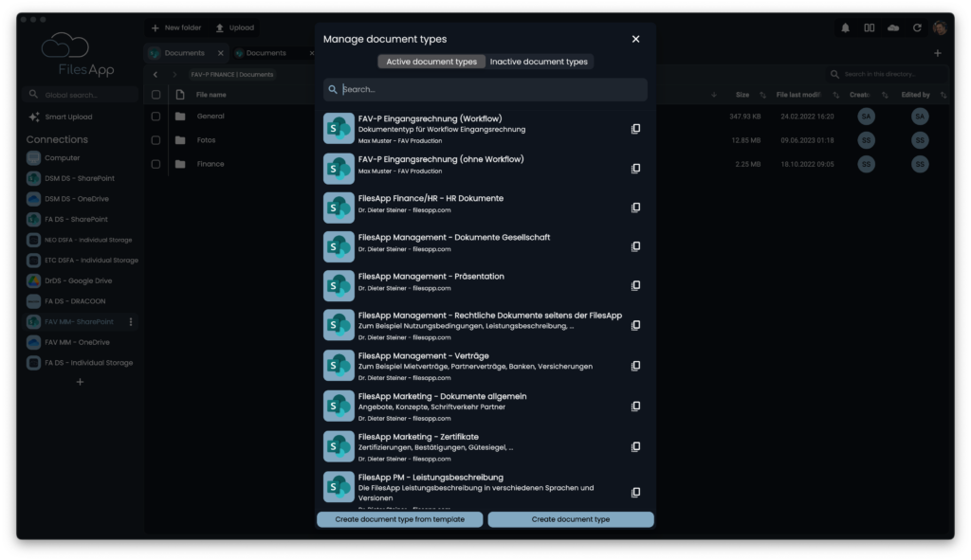
Task: Click the refresh icon
Action: click(x=917, y=27)
